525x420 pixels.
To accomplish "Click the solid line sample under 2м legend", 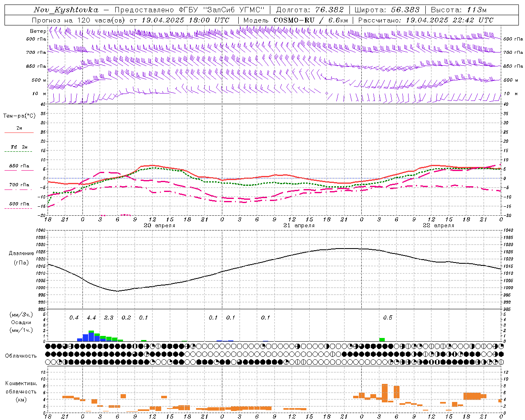I will 19,133.
